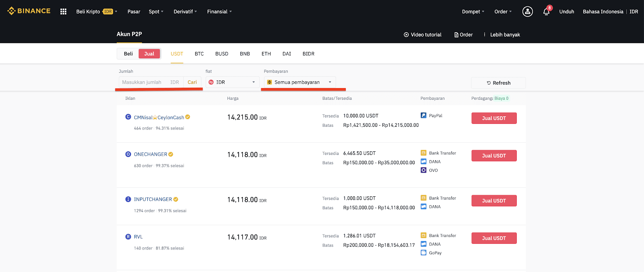The image size is (644, 272).
Task: Open Lebih banyak options
Action: (502, 35)
